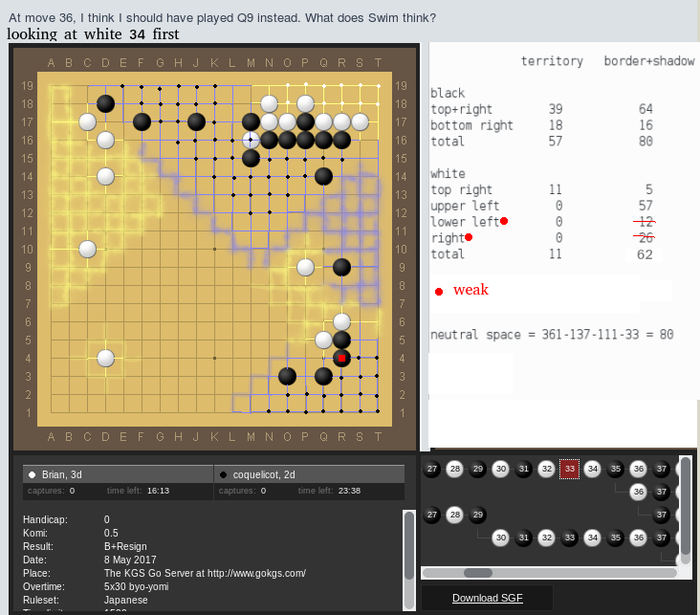Click the ruleset value 'Japanese'

[x=125, y=601]
